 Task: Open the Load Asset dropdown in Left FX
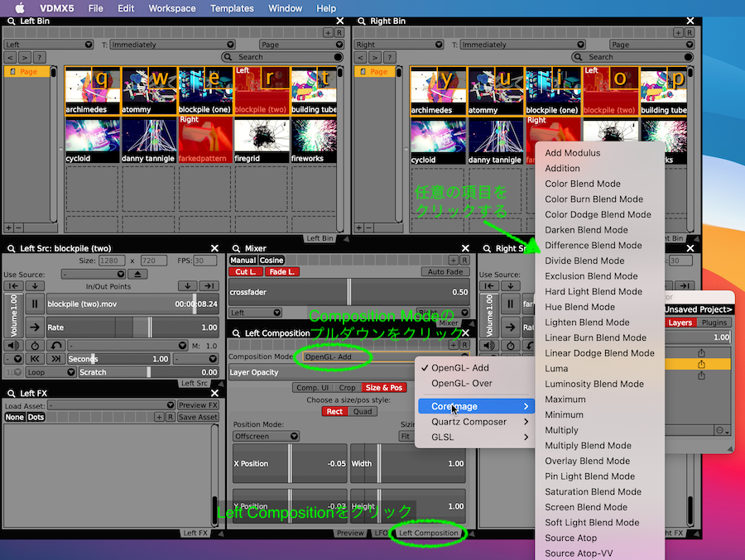point(112,405)
